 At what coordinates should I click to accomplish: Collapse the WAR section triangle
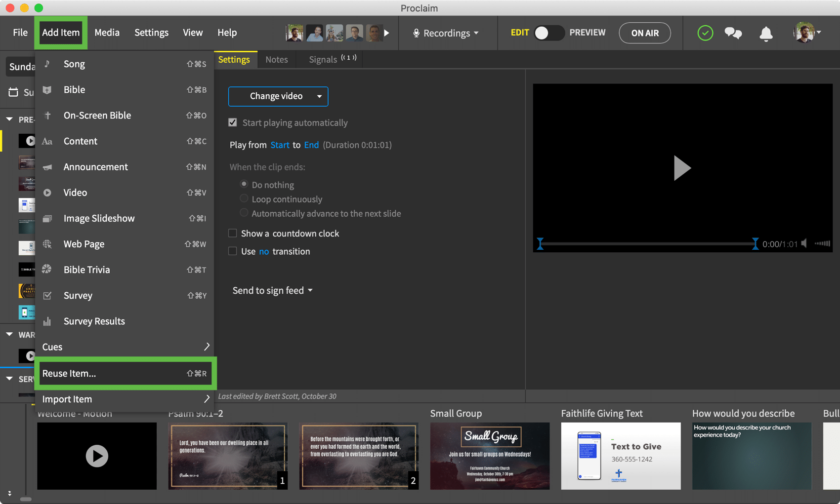[x=9, y=335]
